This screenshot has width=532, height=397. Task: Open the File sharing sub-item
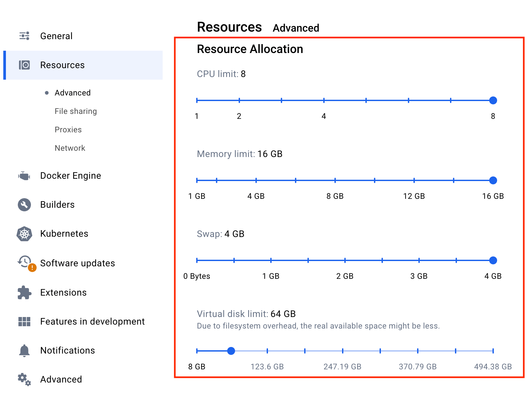pos(76,111)
